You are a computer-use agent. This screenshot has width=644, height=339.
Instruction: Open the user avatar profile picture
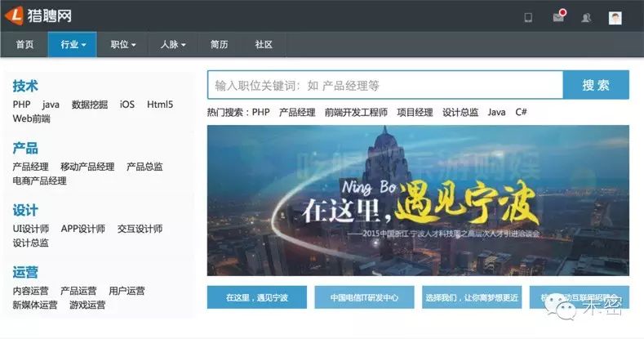click(x=615, y=18)
